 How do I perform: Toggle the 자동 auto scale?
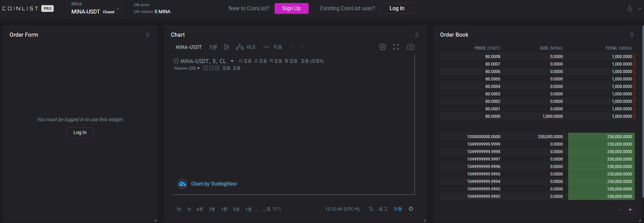[398, 209]
